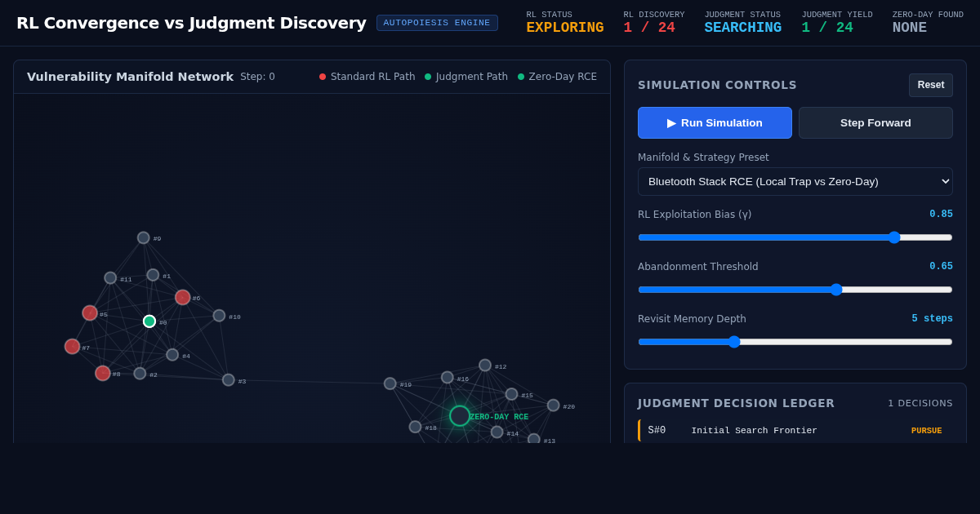Adjust the Abandonment Threshold slider
Viewport: 980px width, 514px height.
click(x=795, y=290)
